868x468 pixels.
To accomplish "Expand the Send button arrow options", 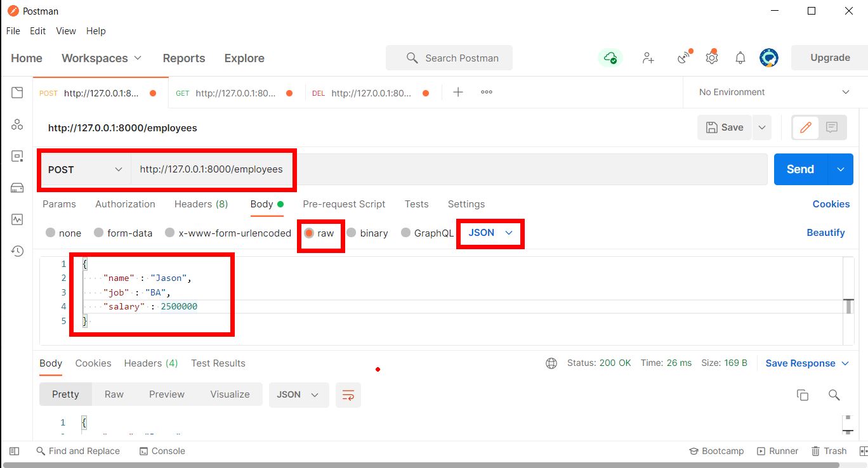I will [841, 169].
